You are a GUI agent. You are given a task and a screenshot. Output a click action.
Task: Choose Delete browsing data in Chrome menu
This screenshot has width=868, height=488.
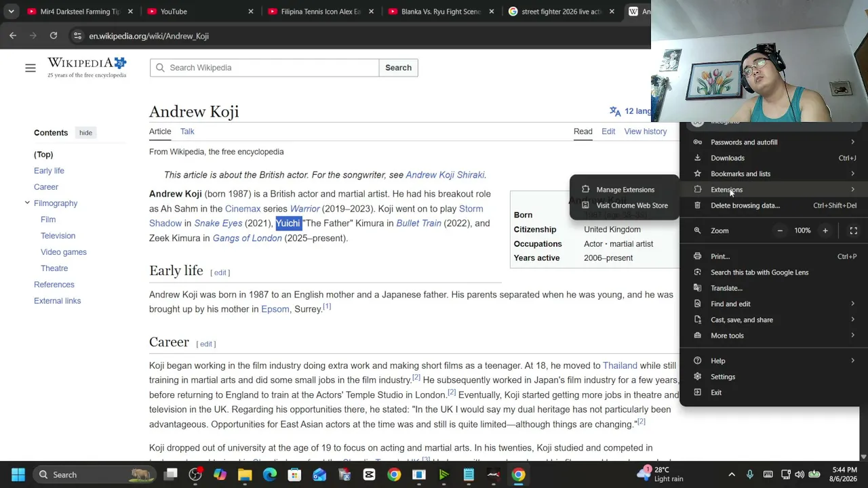(773, 205)
